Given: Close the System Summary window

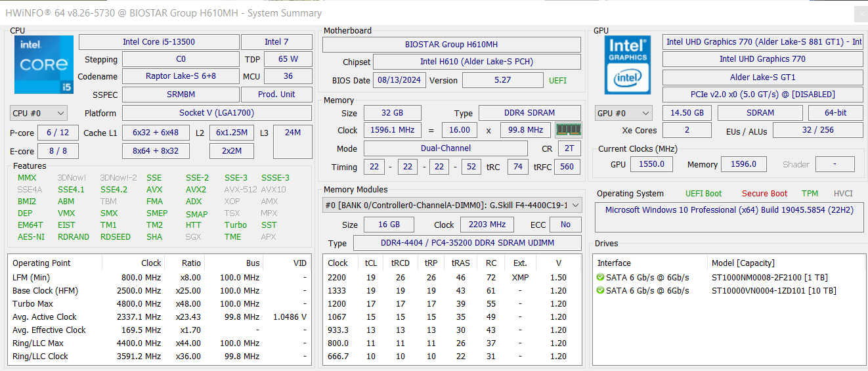Looking at the screenshot, I should pos(860,14).
